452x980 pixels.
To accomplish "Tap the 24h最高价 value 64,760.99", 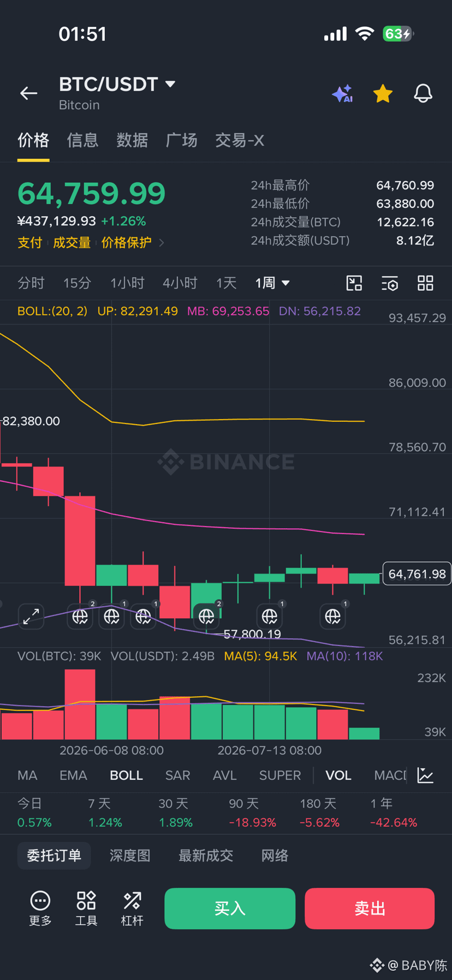I will (405, 186).
